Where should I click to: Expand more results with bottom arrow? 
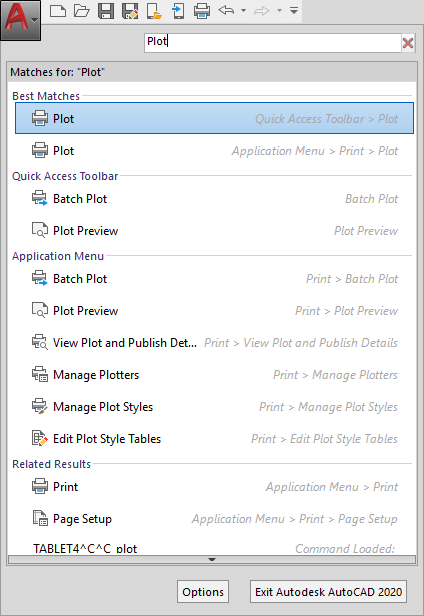(212, 559)
